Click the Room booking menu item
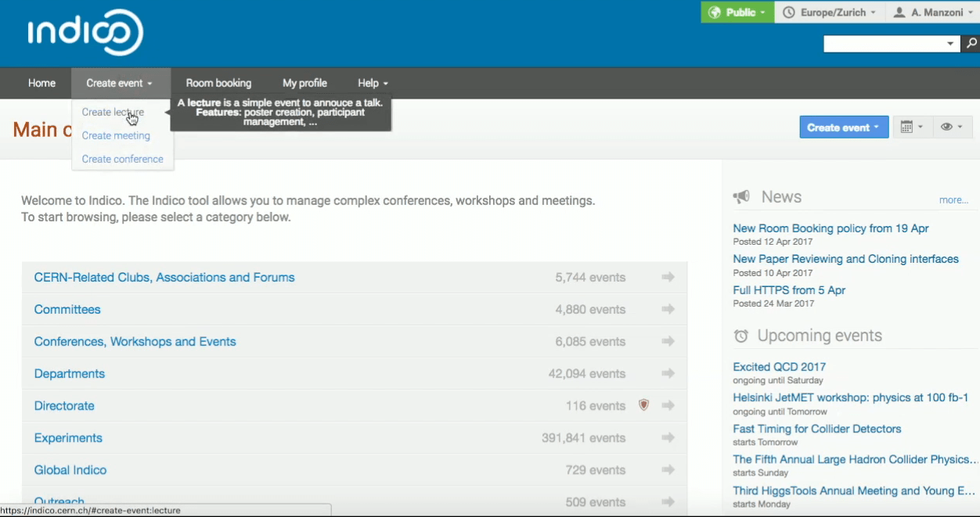This screenshot has height=517, width=980. (x=218, y=83)
